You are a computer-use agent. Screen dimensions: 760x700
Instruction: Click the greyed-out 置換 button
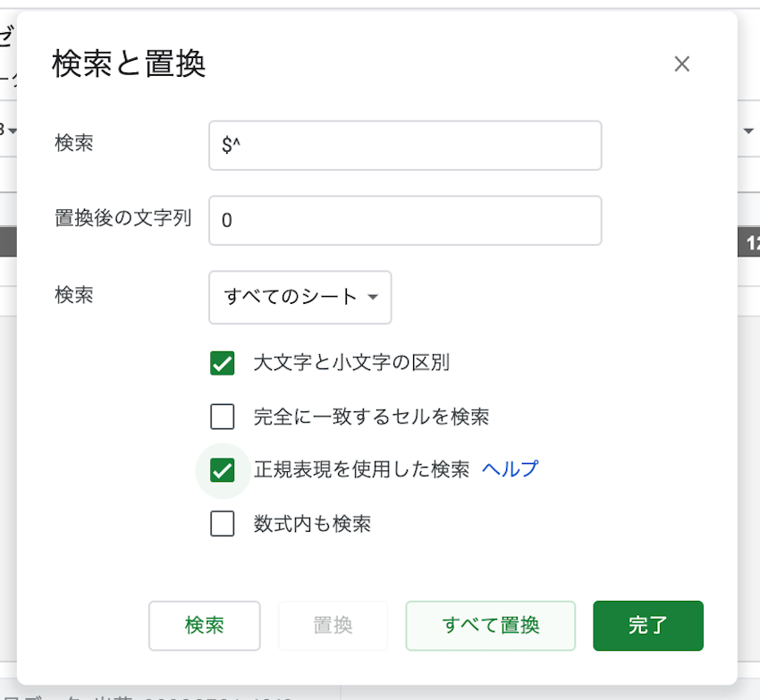click(333, 626)
